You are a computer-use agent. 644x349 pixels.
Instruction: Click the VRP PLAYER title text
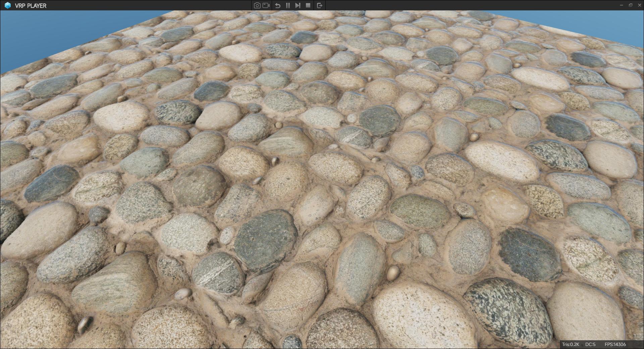(x=31, y=6)
